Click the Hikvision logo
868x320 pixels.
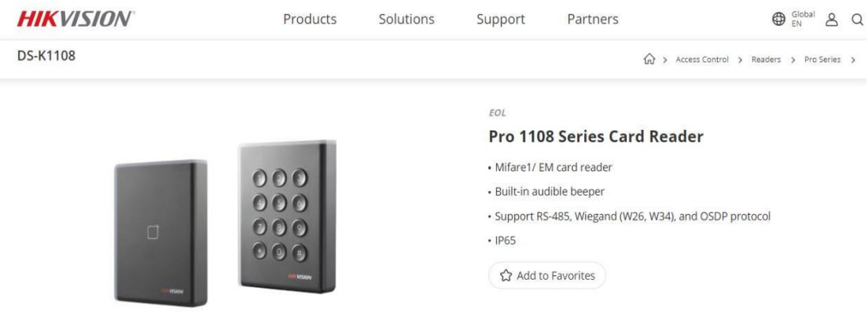75,19
